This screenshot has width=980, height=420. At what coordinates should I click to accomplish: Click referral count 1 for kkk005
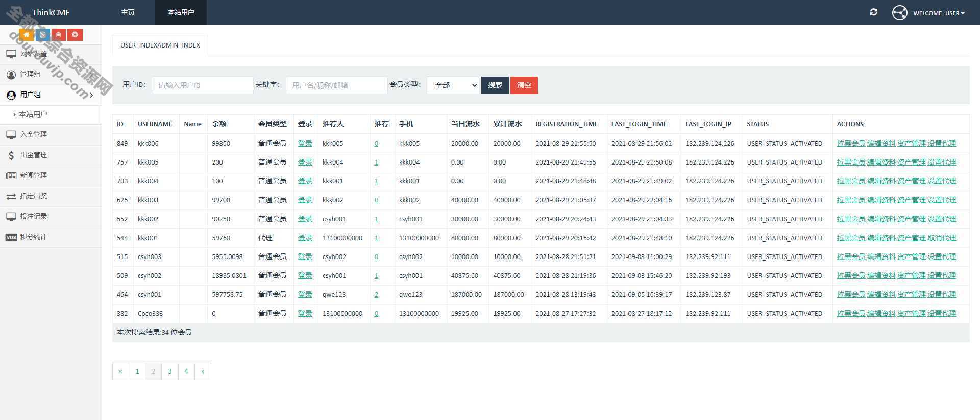376,162
